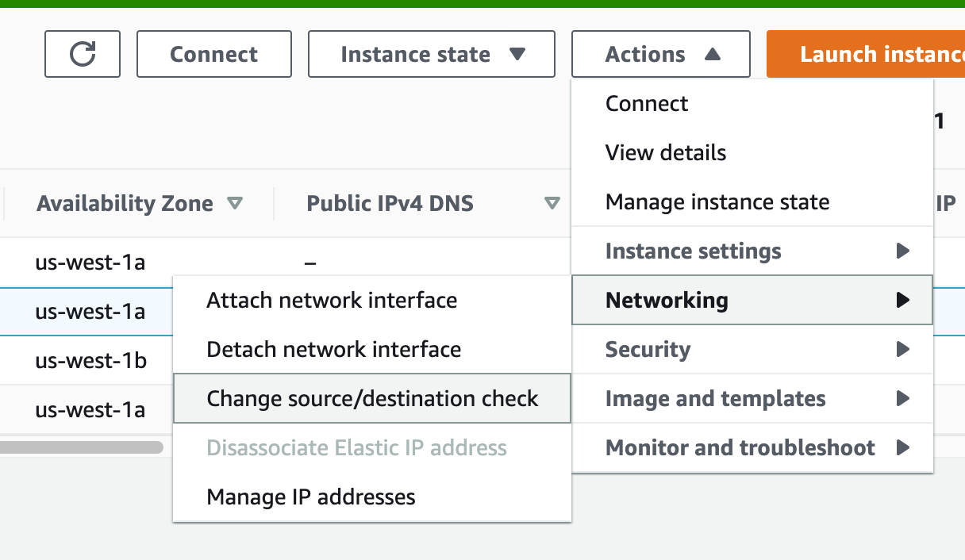This screenshot has width=965, height=560.
Task: Click the refresh icon button
Action: [83, 54]
